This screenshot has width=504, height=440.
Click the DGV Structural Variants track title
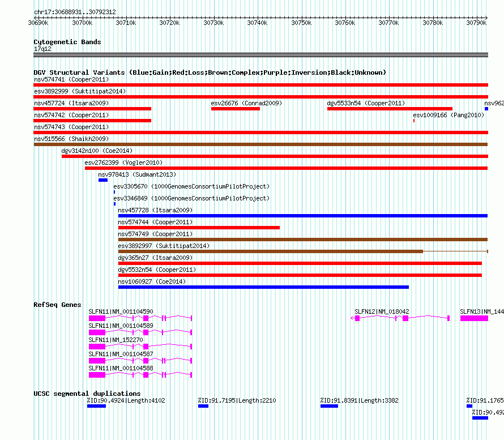210,72
